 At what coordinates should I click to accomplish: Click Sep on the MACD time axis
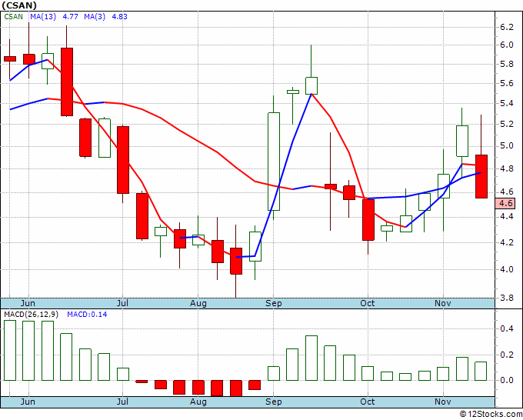pos(274,402)
